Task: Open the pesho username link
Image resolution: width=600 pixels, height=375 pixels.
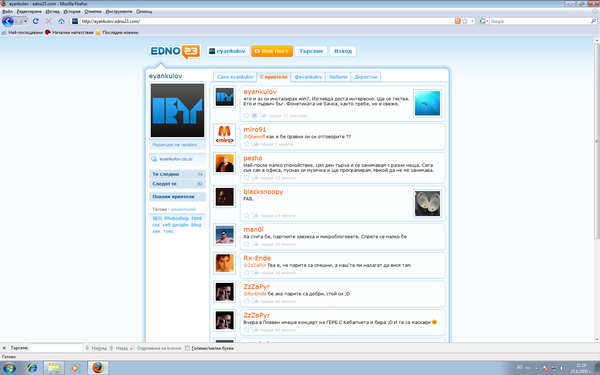Action: (253, 158)
